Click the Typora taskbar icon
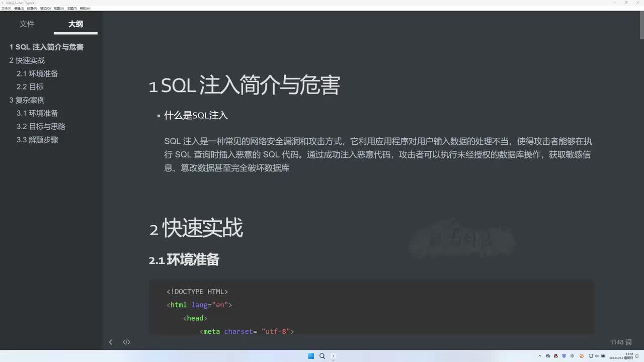Viewport: 644px width, 362px height. pos(333,356)
